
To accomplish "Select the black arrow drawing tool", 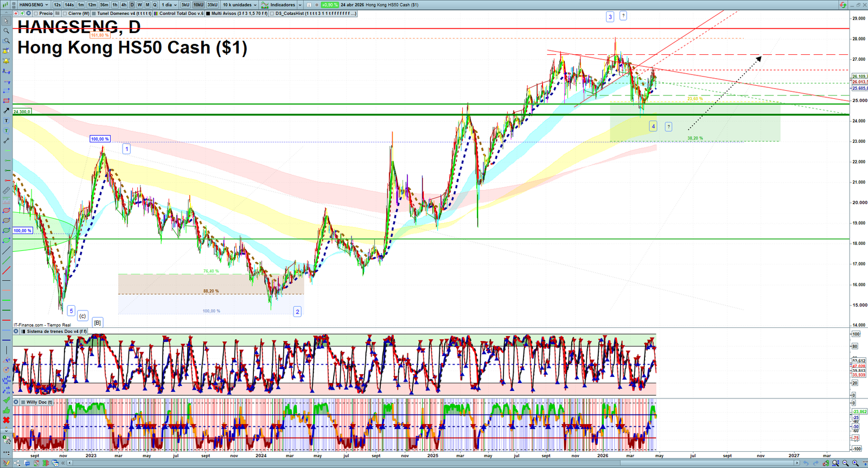I will click(x=7, y=111).
